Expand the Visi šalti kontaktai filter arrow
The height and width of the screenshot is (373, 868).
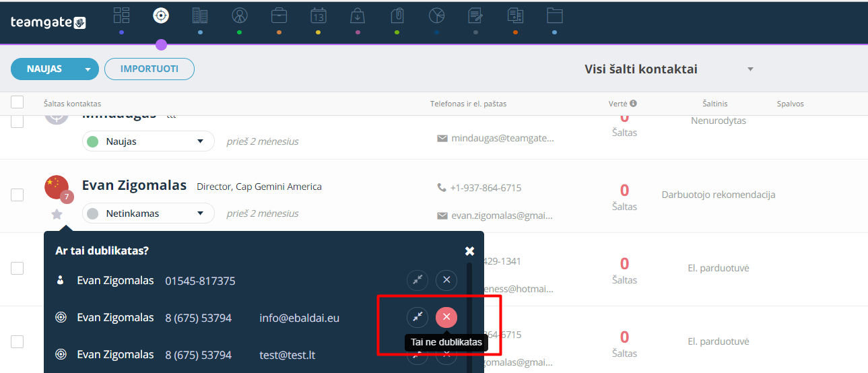750,69
